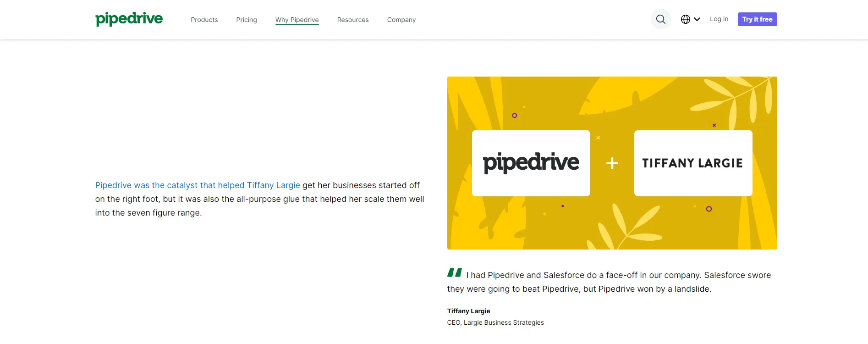This screenshot has height=344, width=868.
Task: Expand the language chevron arrow
Action: click(x=697, y=19)
